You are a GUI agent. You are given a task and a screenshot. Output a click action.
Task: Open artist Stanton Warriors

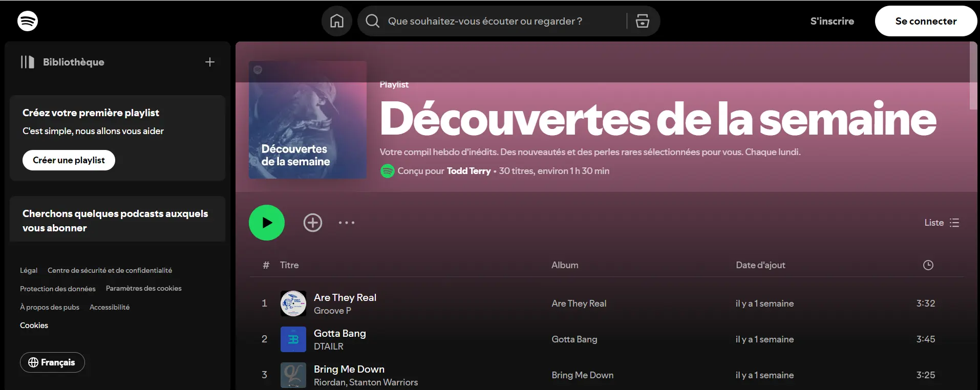384,382
